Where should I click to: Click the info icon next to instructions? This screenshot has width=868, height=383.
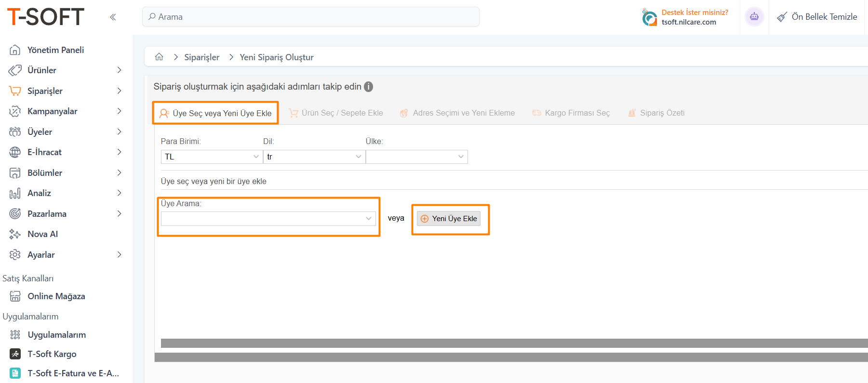369,87
